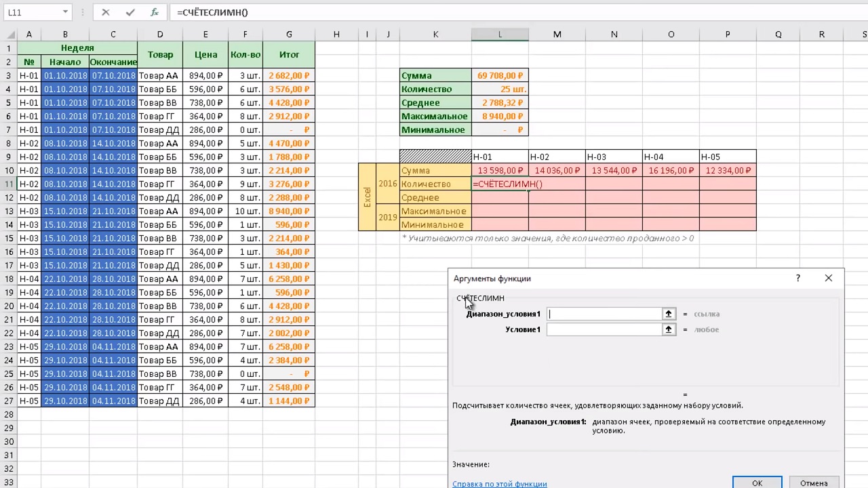Screen dimensions: 868x488
Task: Click into the Диапазон_условия1 input field
Action: click(x=604, y=314)
